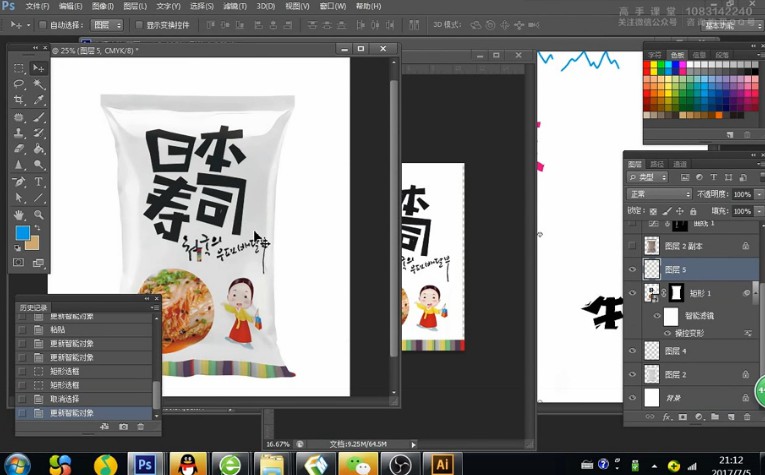Select the Magic Wand tool

tap(39, 85)
